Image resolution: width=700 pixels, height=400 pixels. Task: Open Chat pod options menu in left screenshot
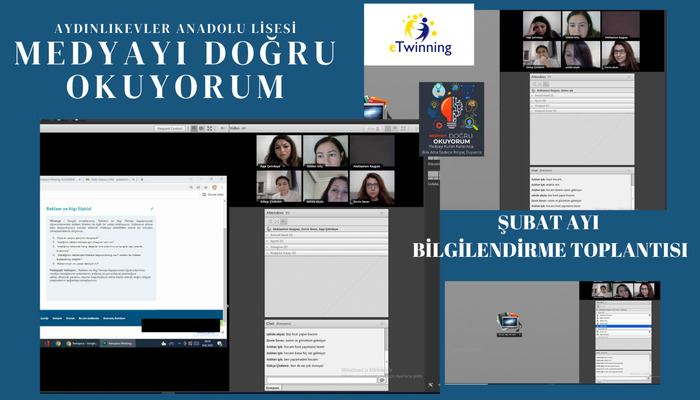(383, 324)
